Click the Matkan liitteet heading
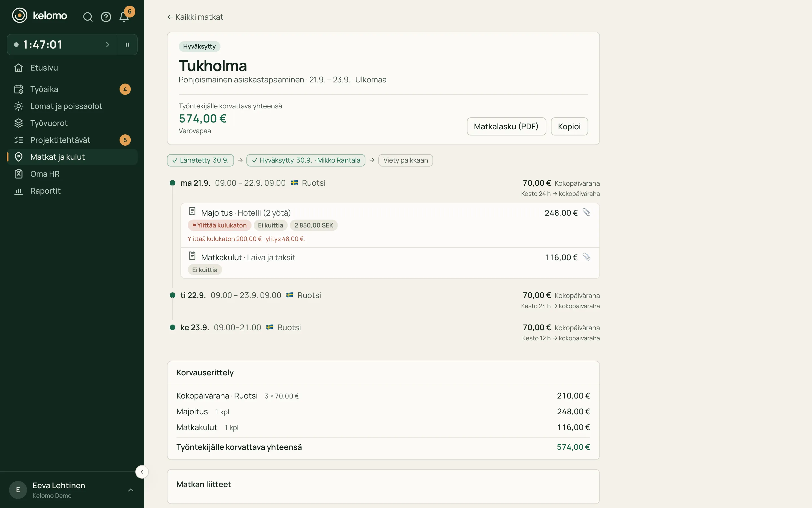 (x=204, y=485)
